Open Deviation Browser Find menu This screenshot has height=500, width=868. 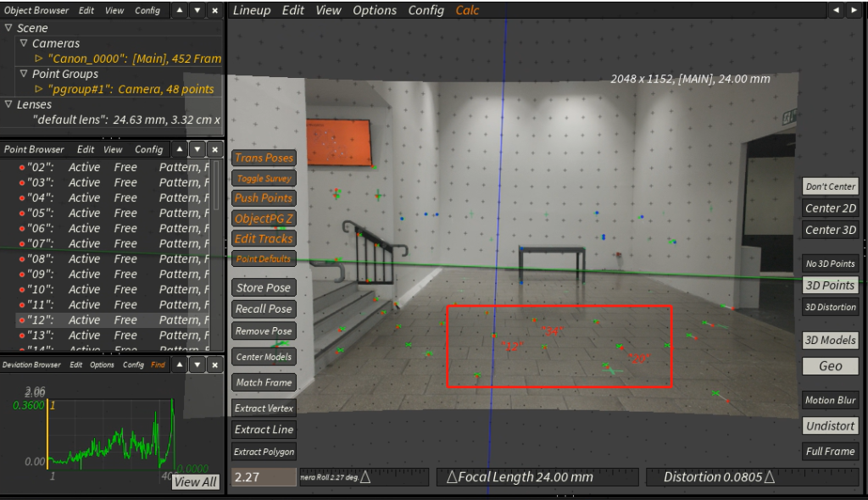[x=158, y=365]
